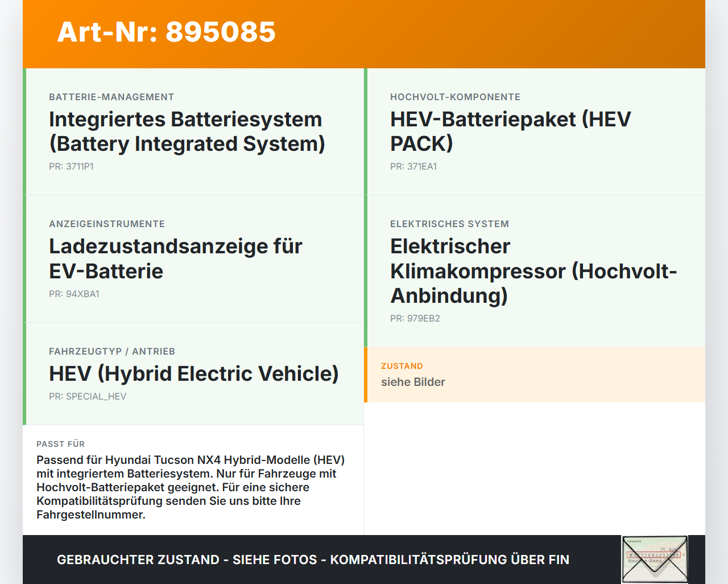Viewport: 728px width, 584px height.
Task: Select the Elektrischer Klimakompressor title
Action: coord(533,271)
